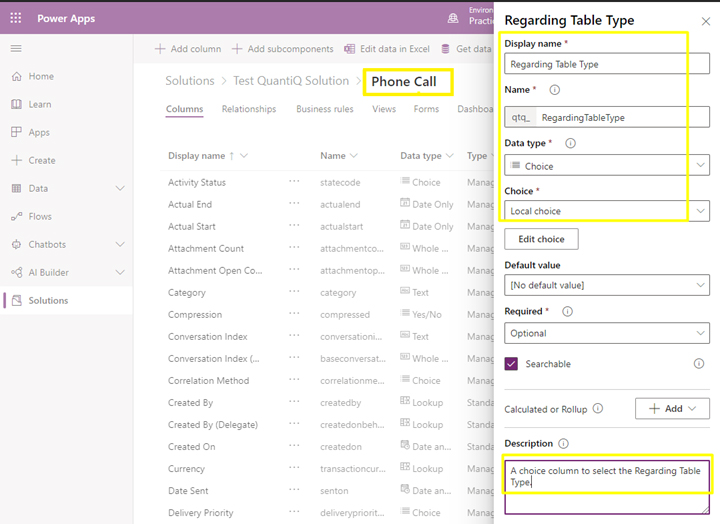
Task: Click the Name schema input field
Action: pyautogui.click(x=607, y=117)
